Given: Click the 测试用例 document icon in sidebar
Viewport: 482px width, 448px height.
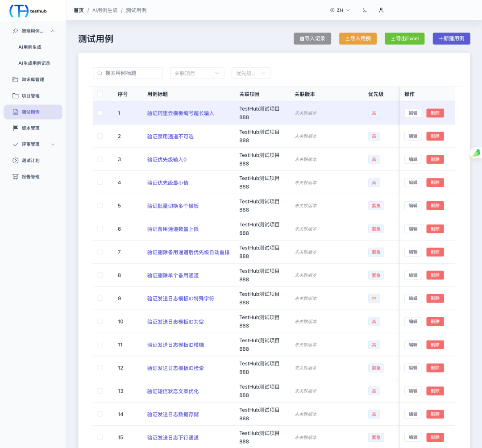Looking at the screenshot, I should 15,112.
